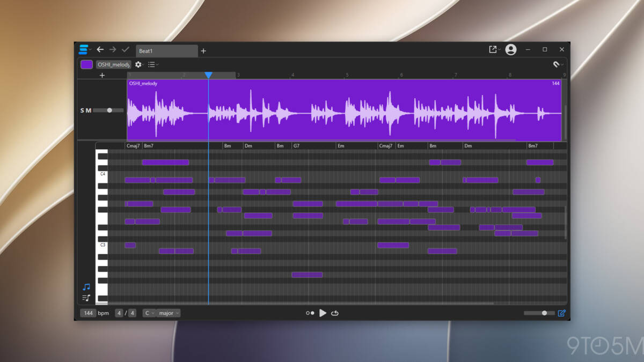Image resolution: width=644 pixels, height=362 pixels.
Task: Start playback with the play button
Action: 323,313
